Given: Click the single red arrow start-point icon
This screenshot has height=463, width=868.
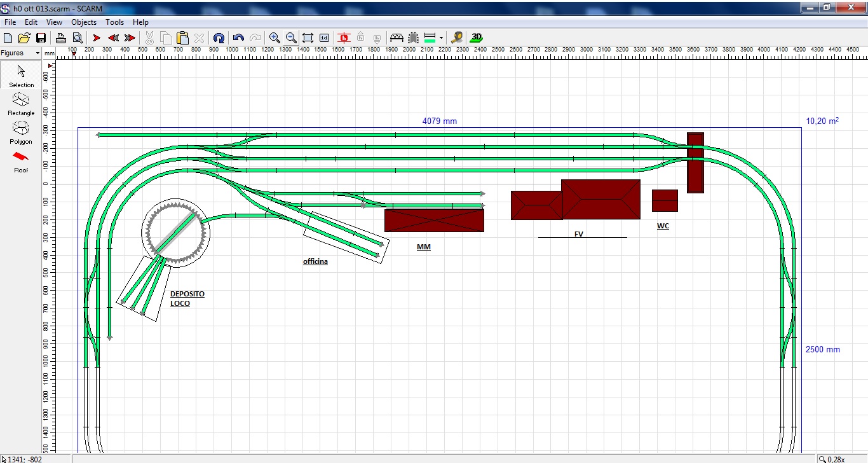Looking at the screenshot, I should pyautogui.click(x=97, y=38).
